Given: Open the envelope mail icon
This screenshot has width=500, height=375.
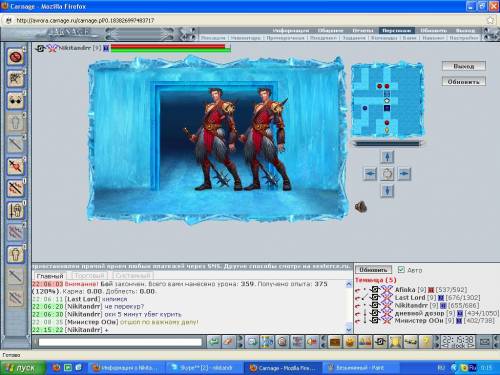Looking at the screenshot, I should [x=484, y=342].
